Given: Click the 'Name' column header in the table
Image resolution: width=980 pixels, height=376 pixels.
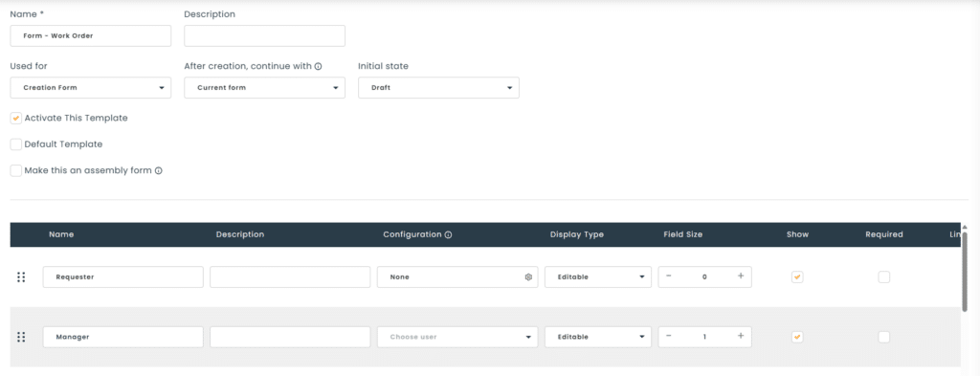Looking at the screenshot, I should [x=61, y=234].
